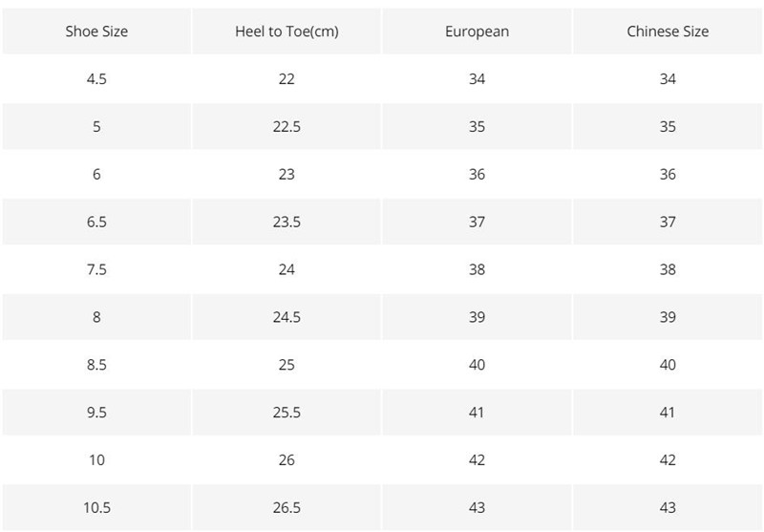Select shoe size 7.5 cell
764x532 pixels.
[96, 269]
